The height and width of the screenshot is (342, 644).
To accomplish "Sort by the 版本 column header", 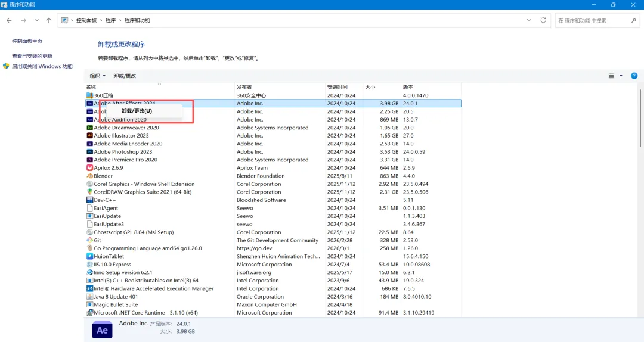I will [431, 87].
